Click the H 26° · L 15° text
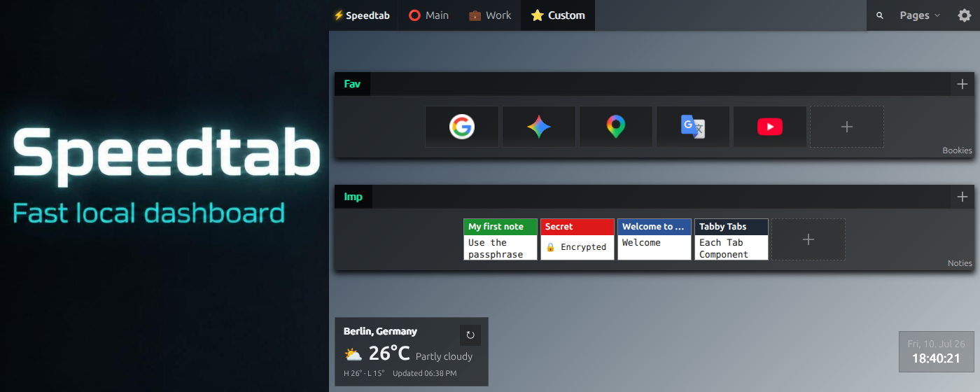This screenshot has width=980, height=392. pyautogui.click(x=364, y=374)
